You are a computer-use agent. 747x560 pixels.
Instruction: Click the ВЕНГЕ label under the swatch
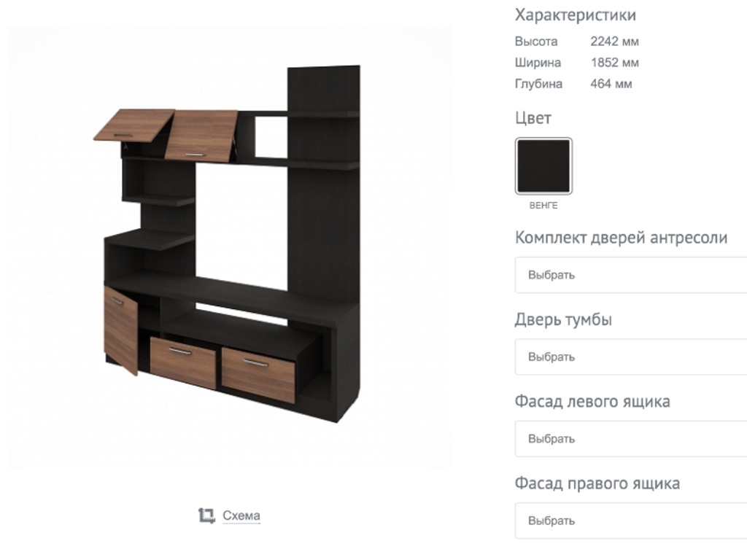[543, 206]
